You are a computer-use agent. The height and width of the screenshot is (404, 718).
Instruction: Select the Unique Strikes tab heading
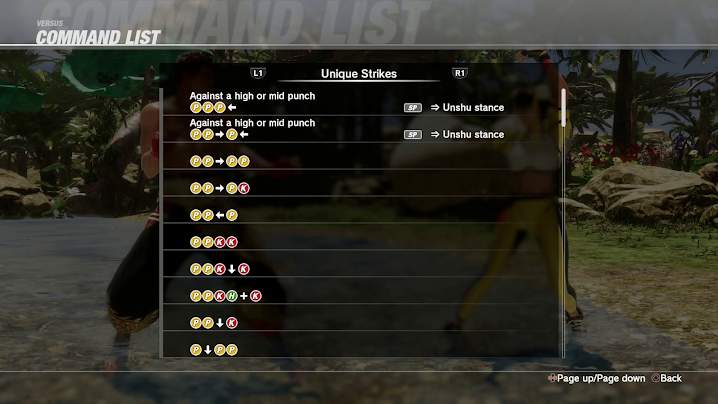click(359, 74)
